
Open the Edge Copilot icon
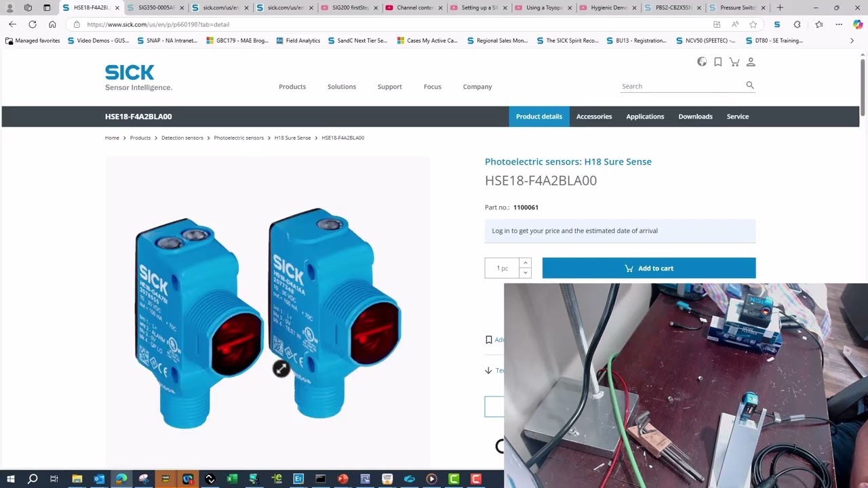click(858, 24)
